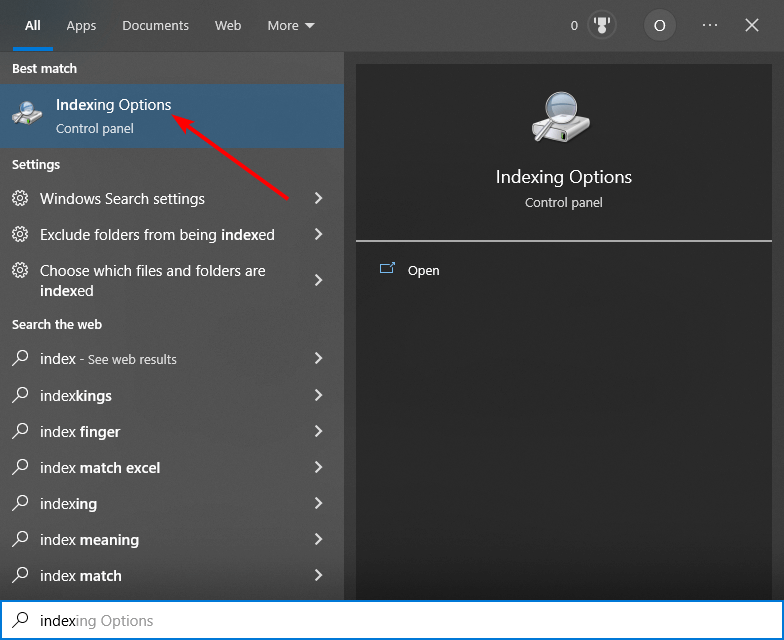
Task: Expand Choose which files and folders chevron
Action: click(318, 280)
